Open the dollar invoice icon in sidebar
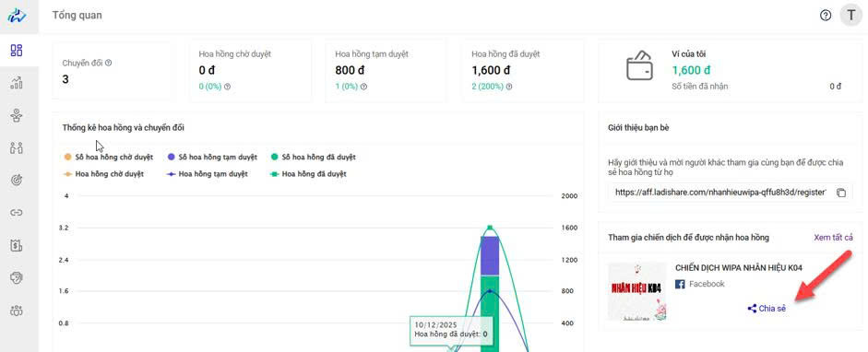Image resolution: width=868 pixels, height=352 pixels. coord(17,245)
